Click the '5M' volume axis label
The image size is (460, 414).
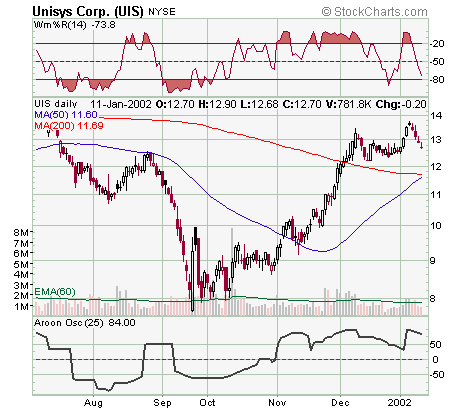pos(21,264)
